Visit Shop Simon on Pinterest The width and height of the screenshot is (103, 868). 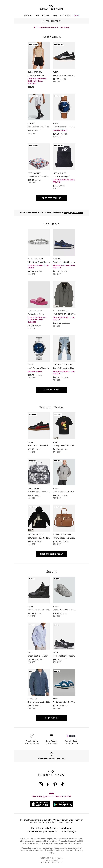pos(55,784)
